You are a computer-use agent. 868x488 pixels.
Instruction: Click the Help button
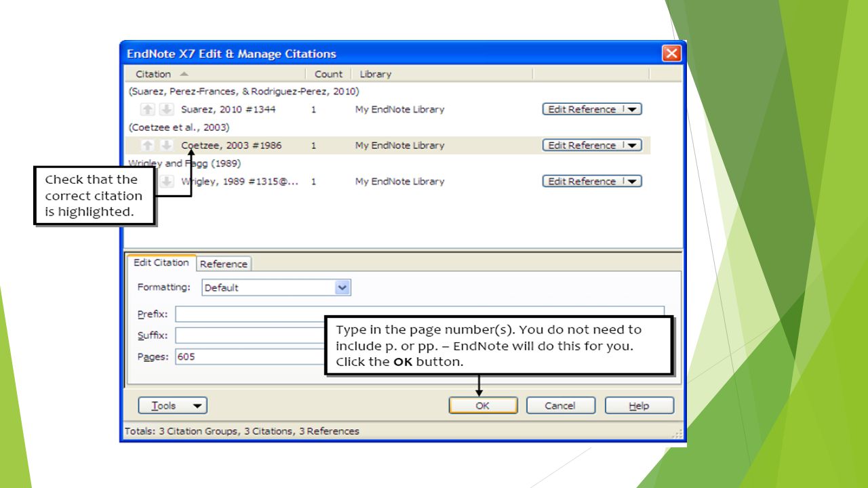(x=639, y=405)
